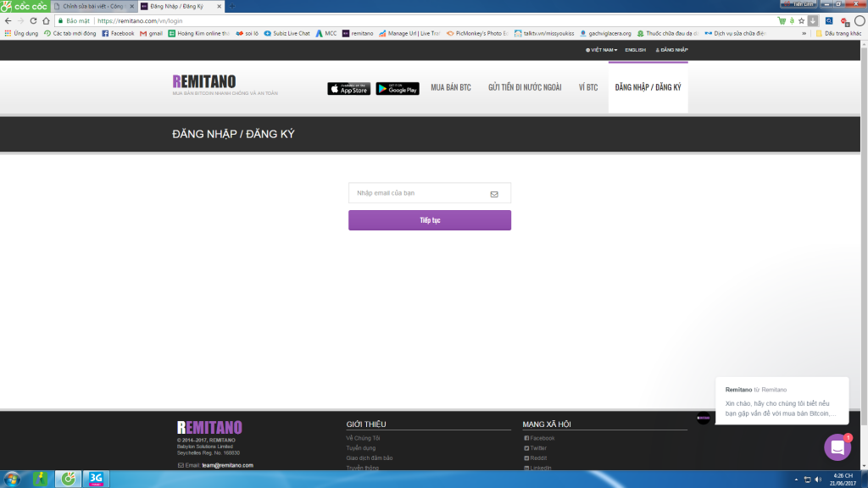Click the Remitano header logo
Screen dimensions: 868x488
point(203,82)
